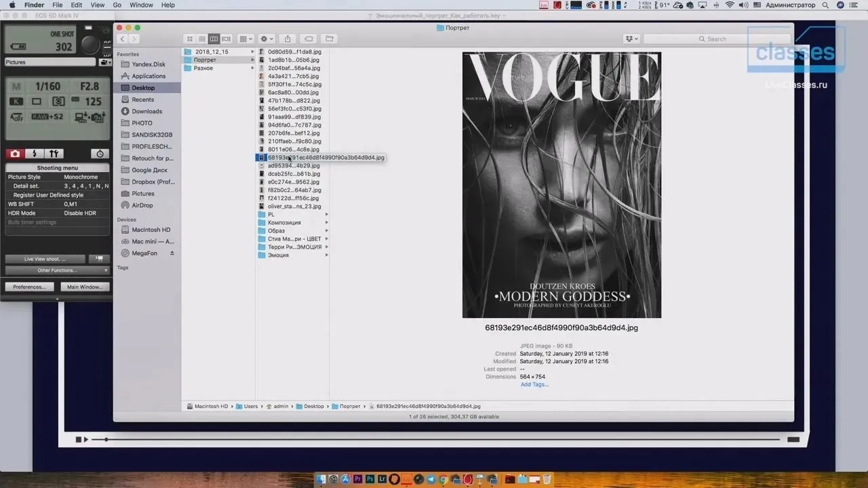Click the Main Window button
The width and height of the screenshot is (868, 488).
coord(85,287)
